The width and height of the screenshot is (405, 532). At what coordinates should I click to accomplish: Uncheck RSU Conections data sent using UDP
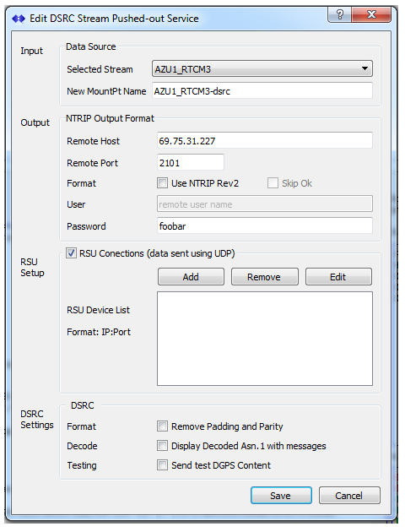click(x=71, y=253)
